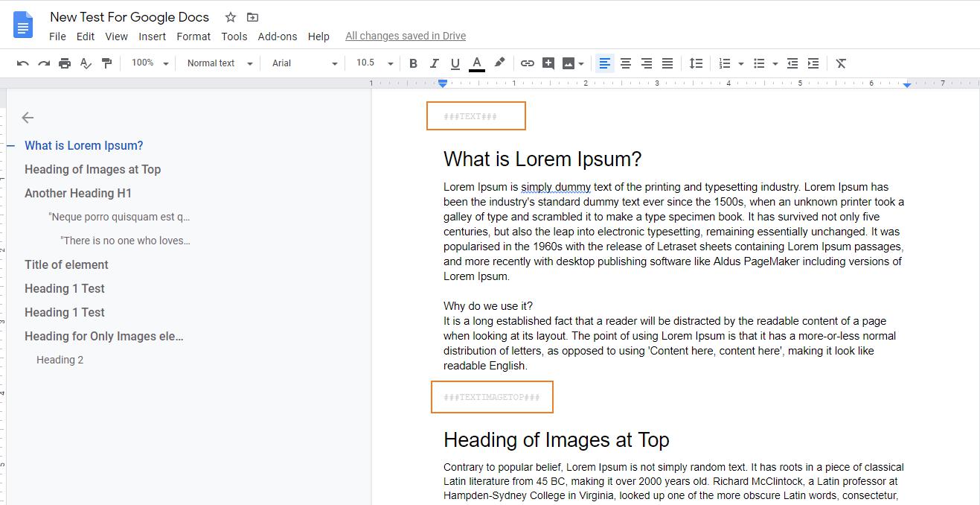Open the zoom 100% dropdown

(x=150, y=63)
